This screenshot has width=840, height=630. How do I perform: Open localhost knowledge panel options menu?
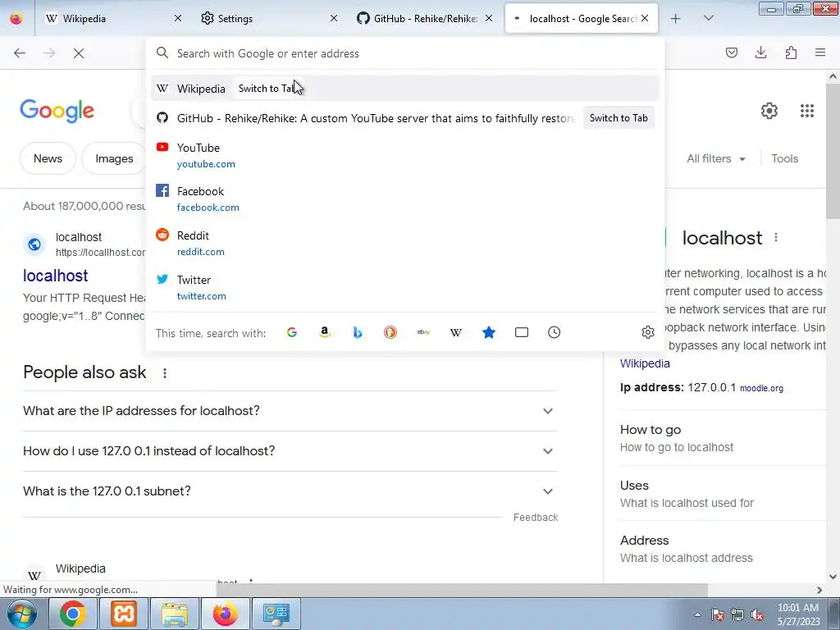(776, 238)
